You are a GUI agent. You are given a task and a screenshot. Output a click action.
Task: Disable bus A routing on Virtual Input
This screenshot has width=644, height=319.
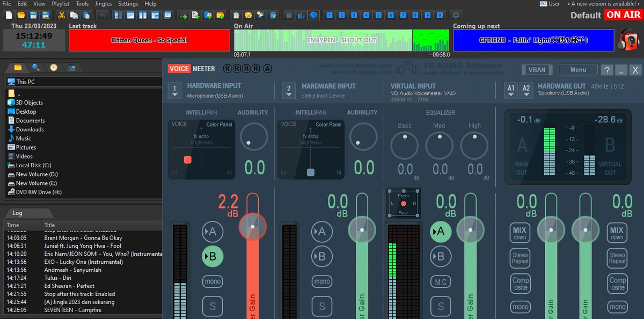point(441,232)
